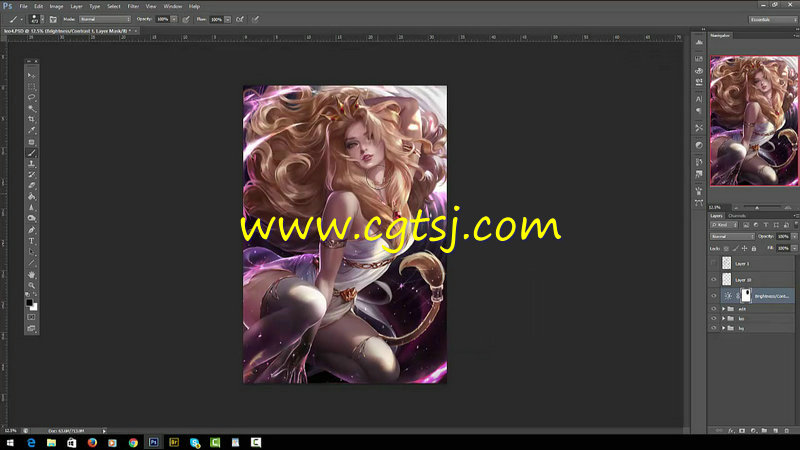Hide the bottom layer group
800x450 pixels.
[x=713, y=328]
